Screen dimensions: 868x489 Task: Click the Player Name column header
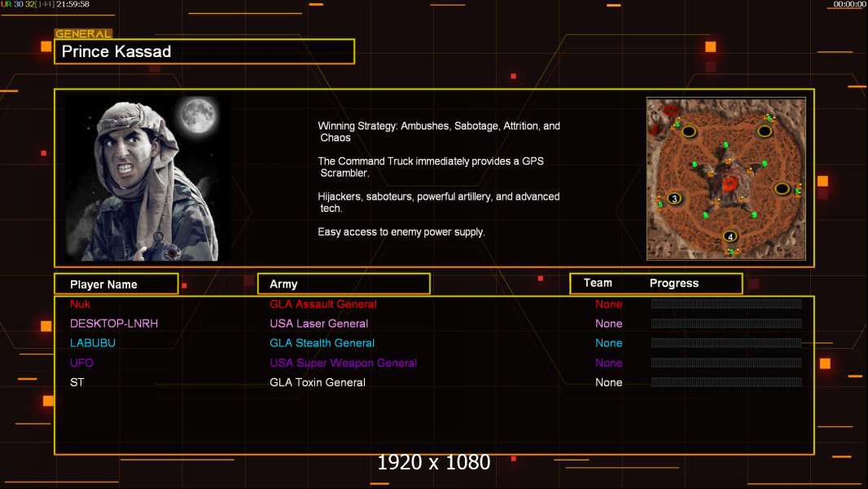(116, 284)
